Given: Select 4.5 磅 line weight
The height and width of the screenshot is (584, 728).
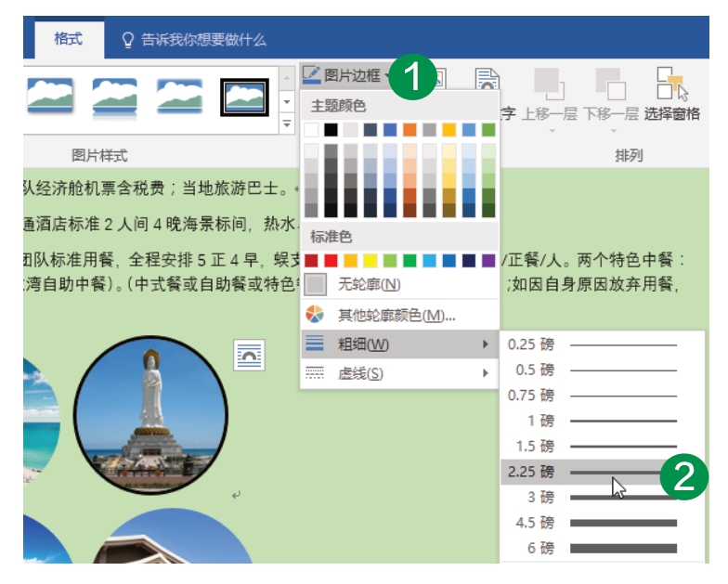Looking at the screenshot, I should (602, 523).
